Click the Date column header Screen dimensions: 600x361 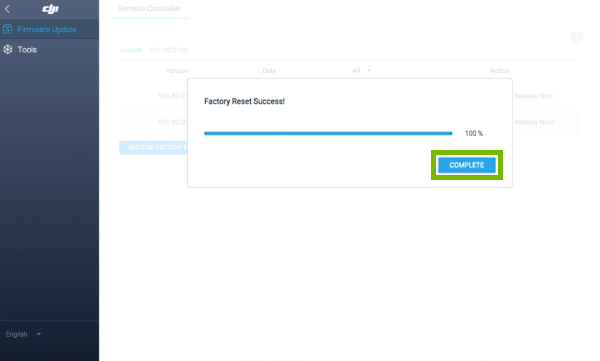tap(269, 70)
